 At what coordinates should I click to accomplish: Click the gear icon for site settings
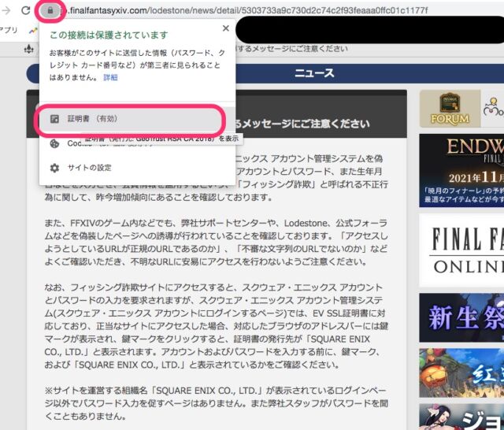[x=54, y=168]
